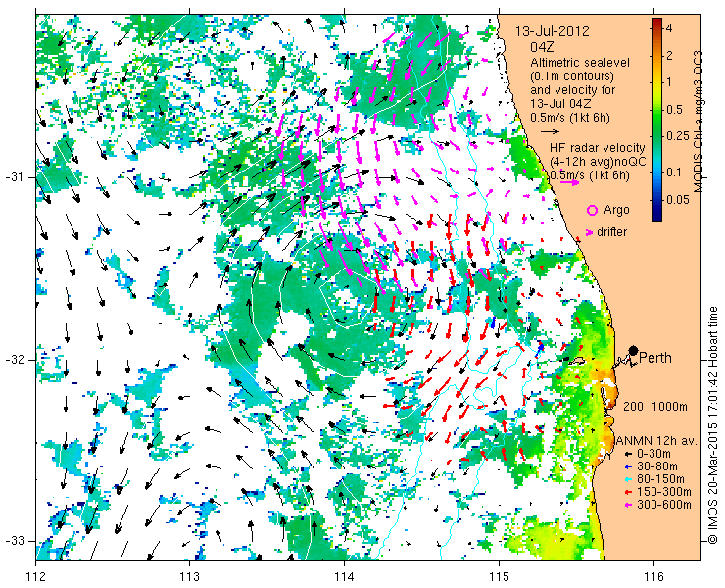
Task: Click the black 0-30m ANMN legend arrow
Action: tap(628, 455)
